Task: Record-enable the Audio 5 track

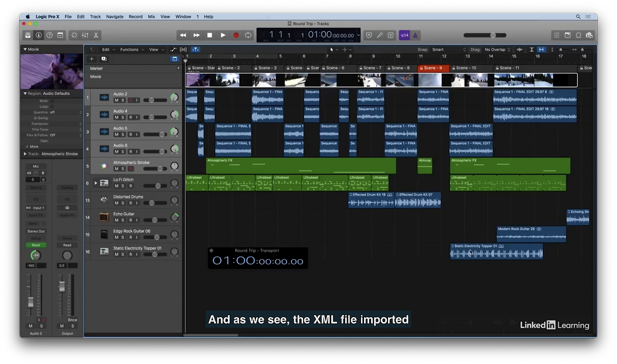Action: pos(130,134)
